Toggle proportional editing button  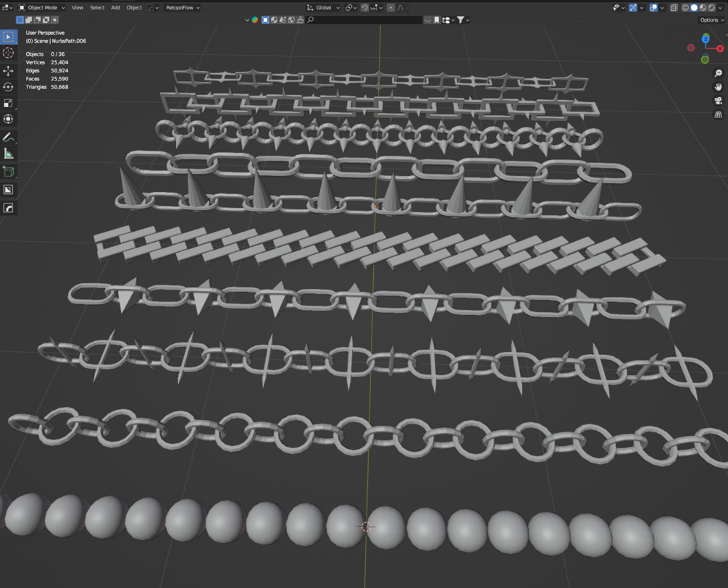click(391, 7)
